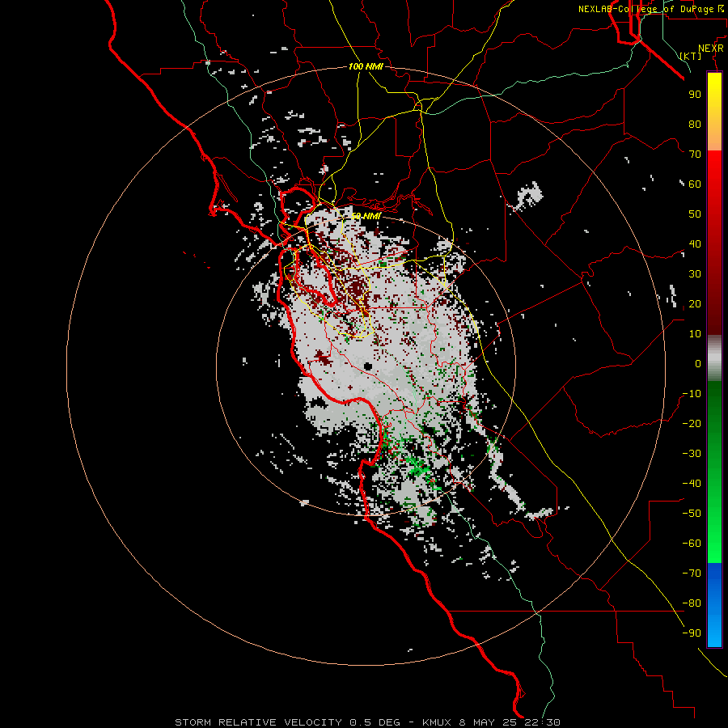Viewport: 728px width, 728px height.
Task: Click the "KMUX" station identifier in caption
Action: (437, 722)
